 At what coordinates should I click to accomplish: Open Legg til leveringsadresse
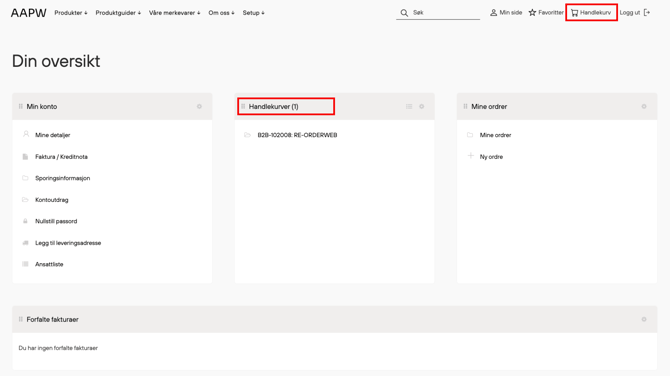point(68,243)
